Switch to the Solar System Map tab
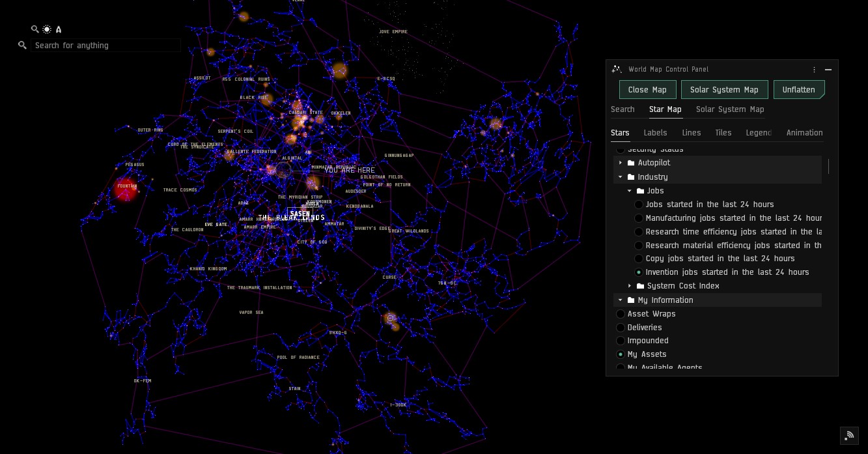868x454 pixels. (x=730, y=109)
